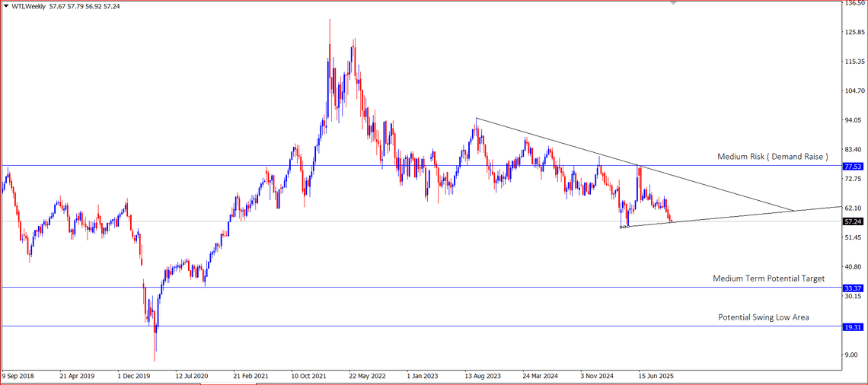Select the 19.31 blue price tag
Screen dimensions: 868x385
pos(853,327)
